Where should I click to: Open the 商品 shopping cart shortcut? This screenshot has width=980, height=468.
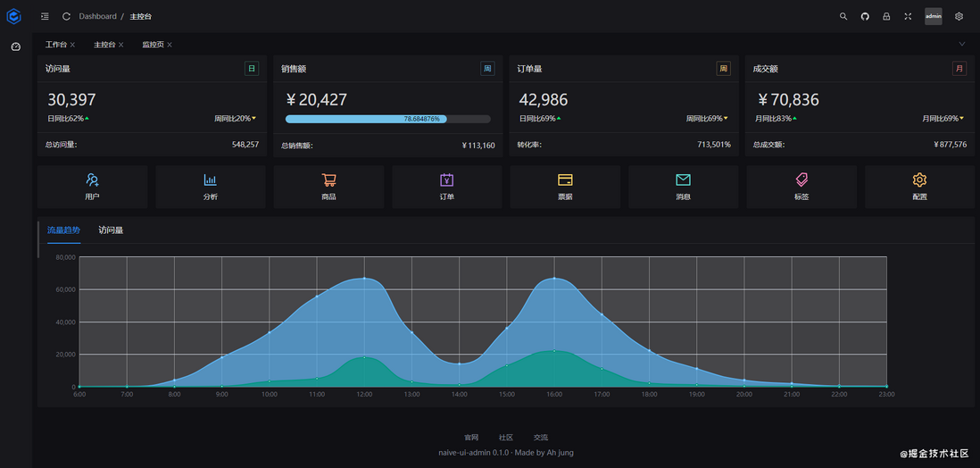coord(328,187)
